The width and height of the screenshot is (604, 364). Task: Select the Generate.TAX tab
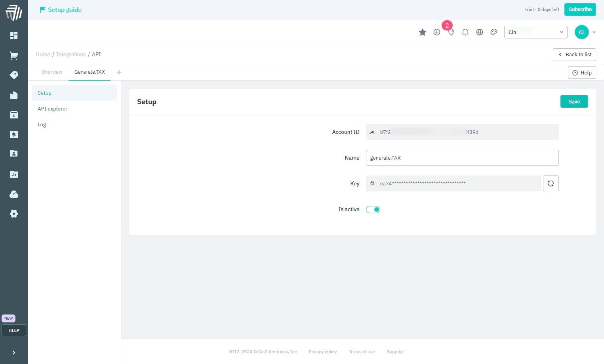coord(90,72)
